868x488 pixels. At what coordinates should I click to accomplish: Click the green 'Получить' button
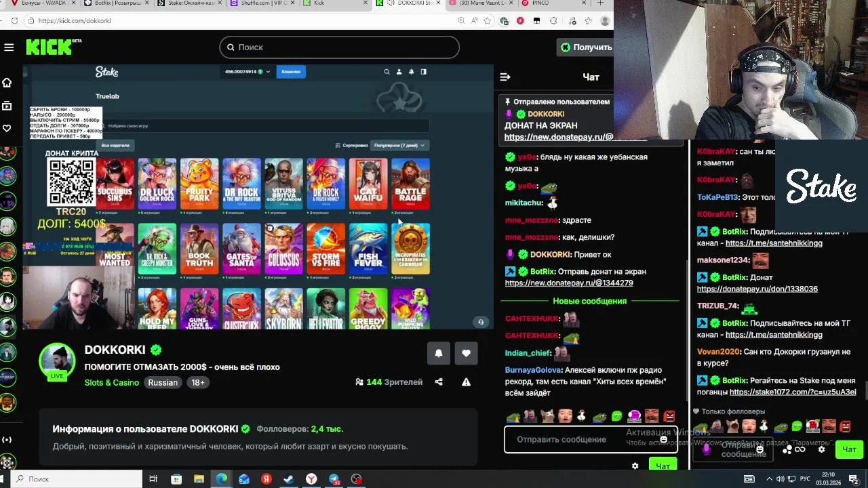pos(585,47)
